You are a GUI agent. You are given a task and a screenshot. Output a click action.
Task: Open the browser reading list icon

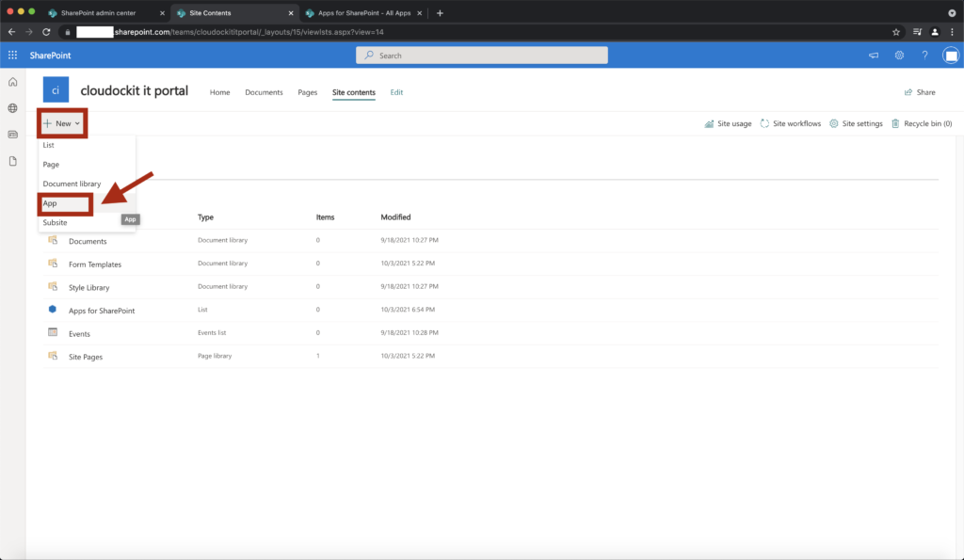(x=917, y=32)
